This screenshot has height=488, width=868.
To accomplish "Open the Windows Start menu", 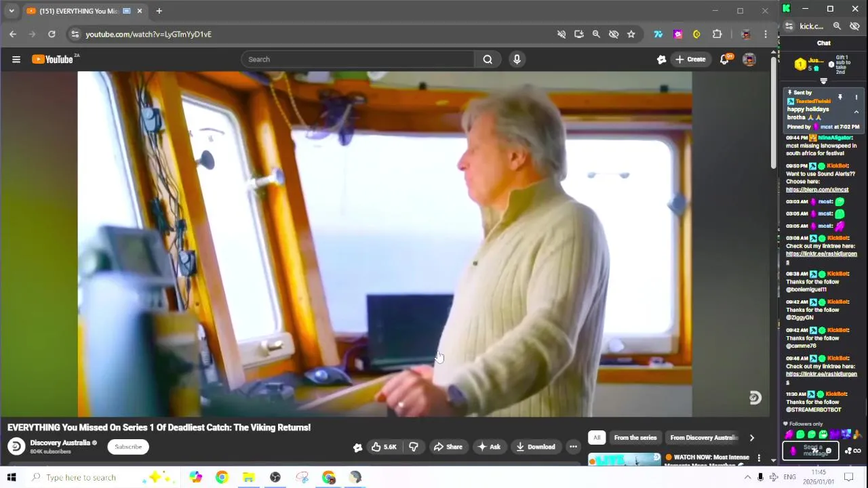I will coord(12,478).
